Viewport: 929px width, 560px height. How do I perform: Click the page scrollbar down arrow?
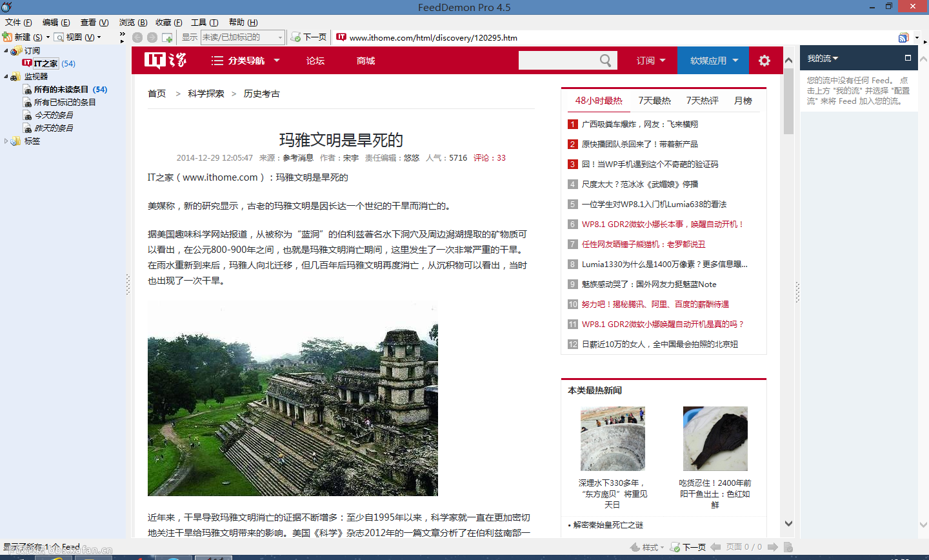click(788, 523)
